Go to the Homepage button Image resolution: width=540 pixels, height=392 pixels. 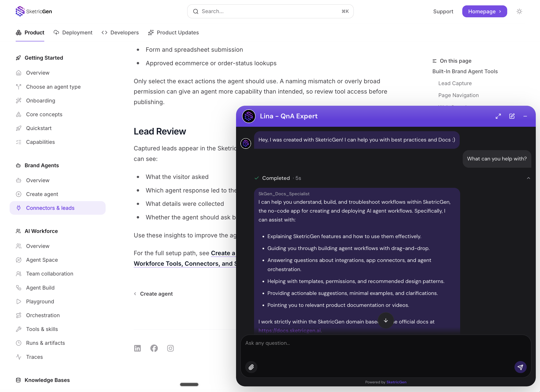click(484, 11)
